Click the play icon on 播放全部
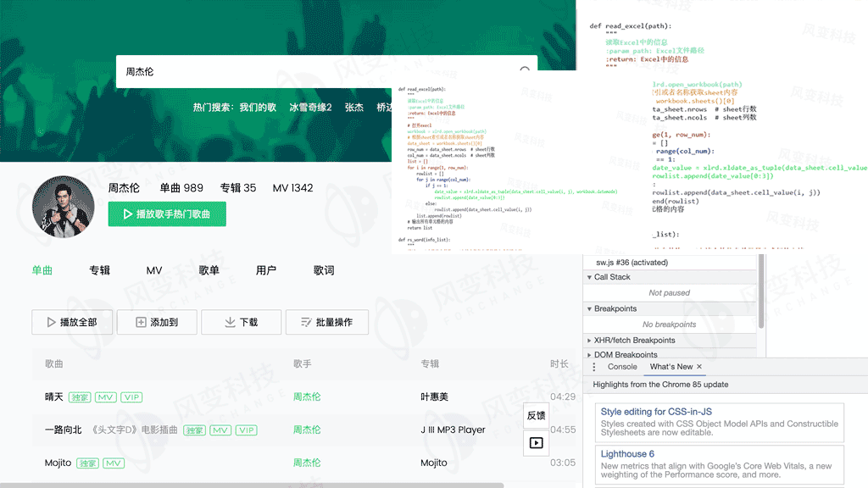The height and width of the screenshot is (488, 868). point(53,322)
